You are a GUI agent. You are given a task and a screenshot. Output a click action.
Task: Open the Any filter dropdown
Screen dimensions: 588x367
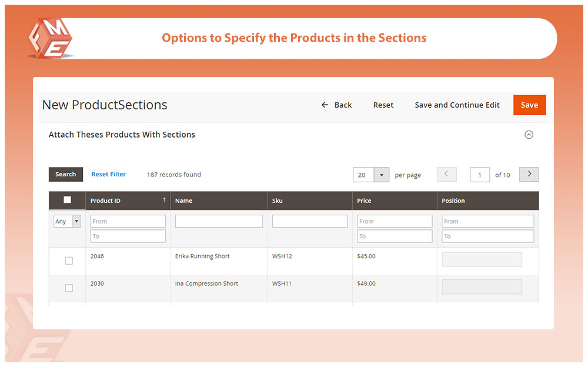(68, 222)
